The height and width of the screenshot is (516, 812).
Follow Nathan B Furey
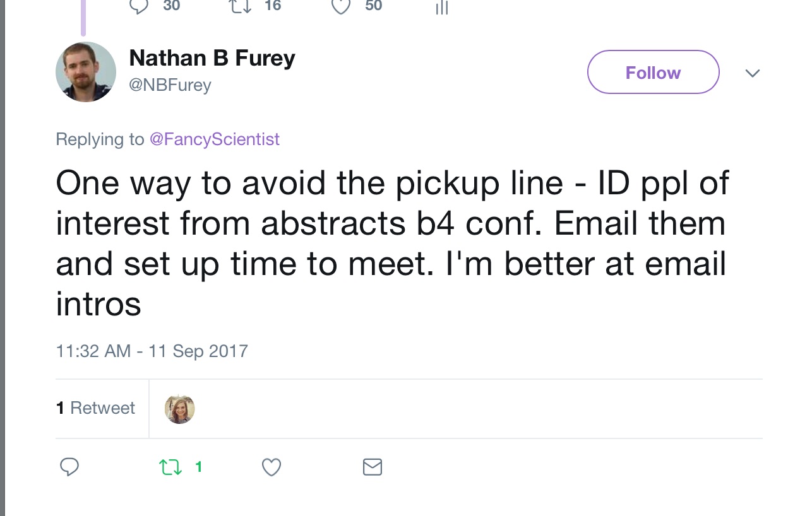(x=653, y=72)
